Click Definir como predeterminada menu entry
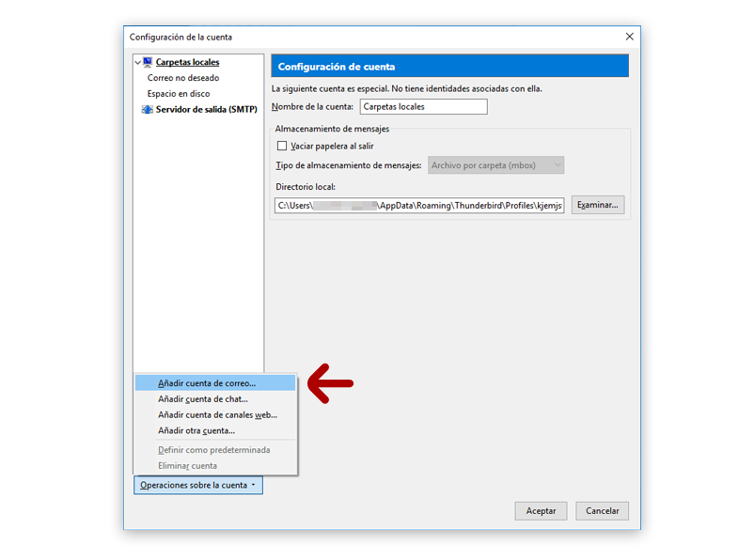Viewport: 754px width, 560px height. [215, 450]
